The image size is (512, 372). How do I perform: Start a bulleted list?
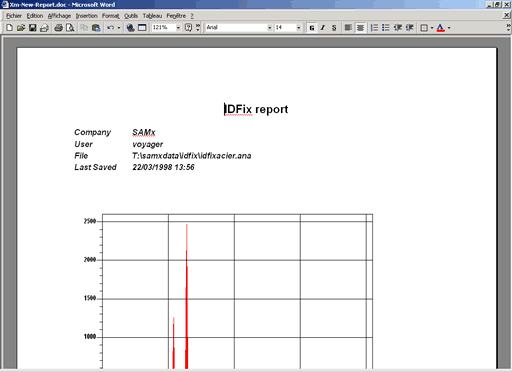386,28
